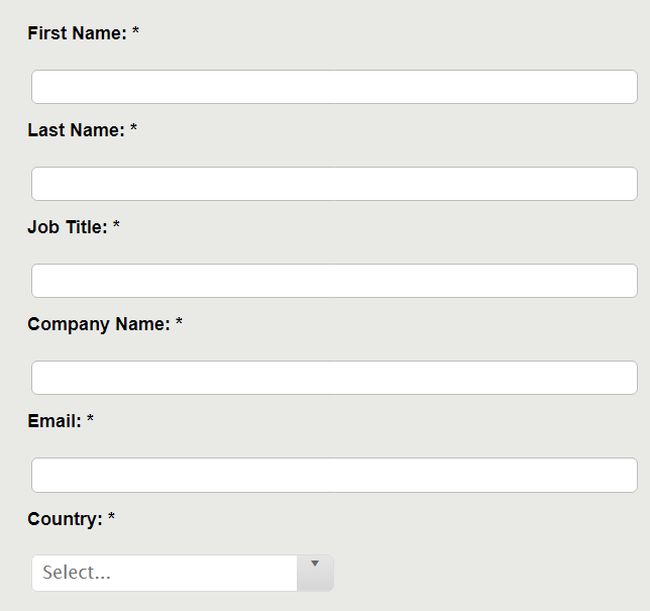Click the required asterisk after Country

pyautogui.click(x=112, y=518)
